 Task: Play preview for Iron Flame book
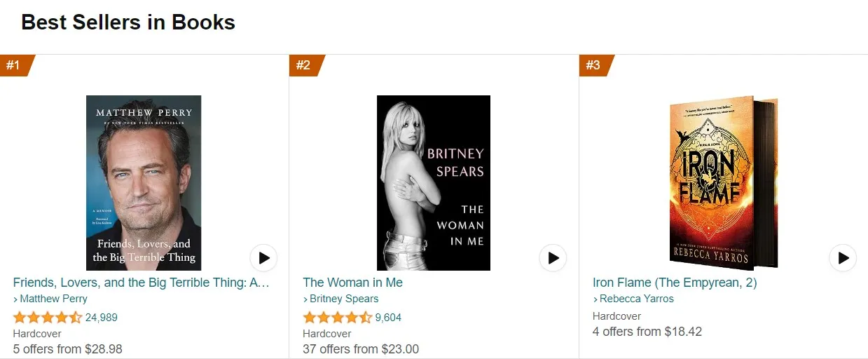(x=843, y=258)
